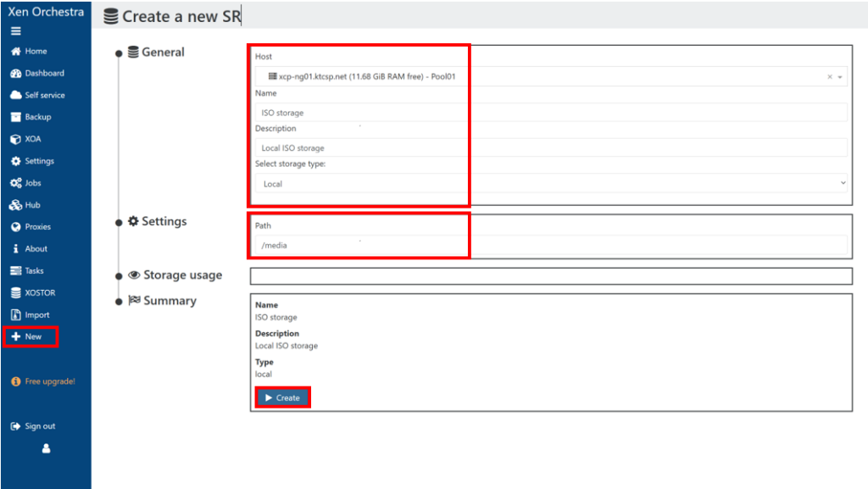Open the Backup icon in sidebar

tap(15, 118)
